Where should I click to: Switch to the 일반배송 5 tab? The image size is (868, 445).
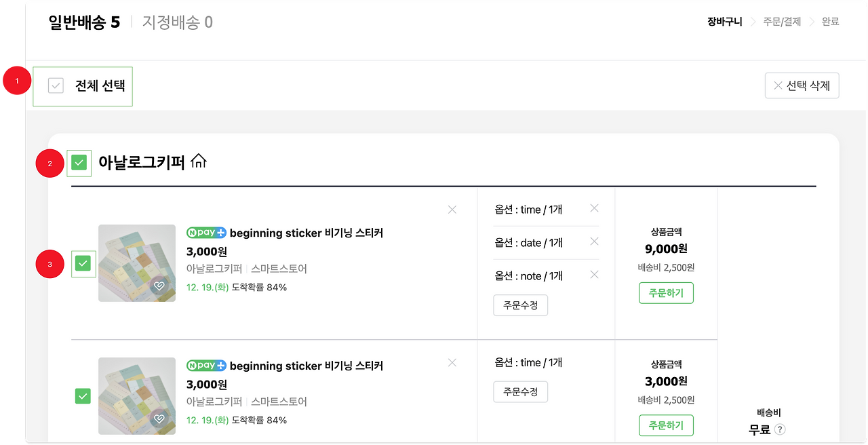pyautogui.click(x=84, y=22)
